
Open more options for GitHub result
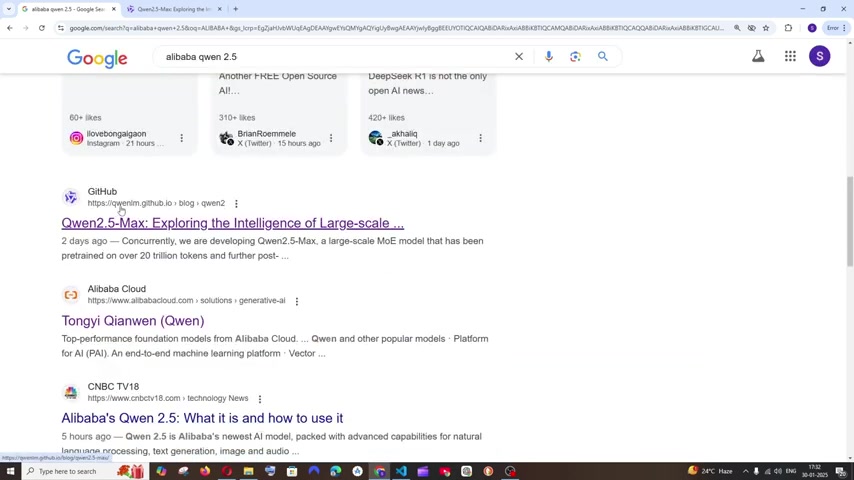(x=236, y=204)
